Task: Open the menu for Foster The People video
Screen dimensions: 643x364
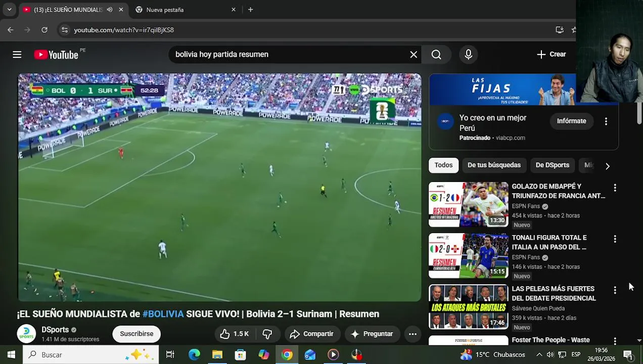Action: [615, 341]
